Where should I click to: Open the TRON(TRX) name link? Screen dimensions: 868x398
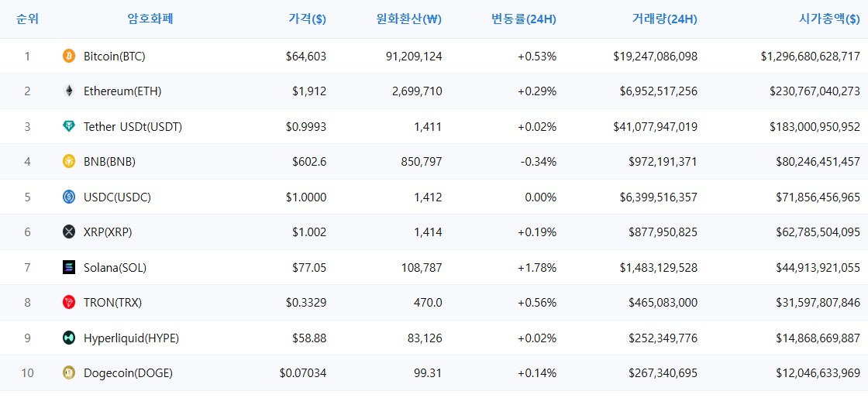click(113, 303)
